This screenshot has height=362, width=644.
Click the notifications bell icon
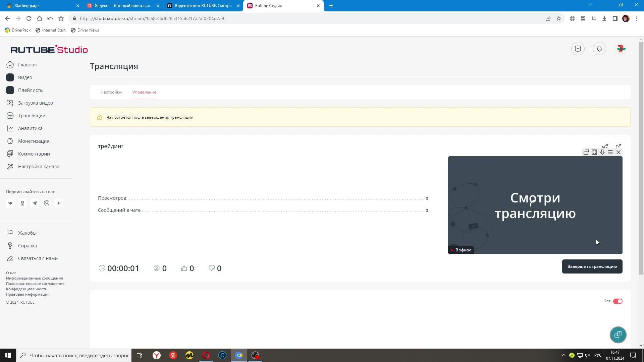(599, 49)
